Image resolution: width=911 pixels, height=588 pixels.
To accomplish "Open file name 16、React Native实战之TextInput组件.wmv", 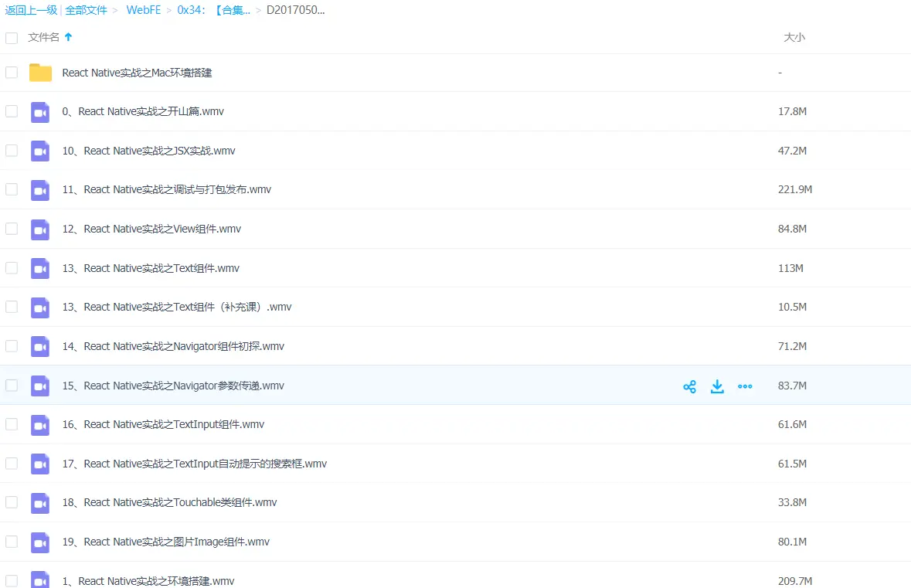I will click(163, 424).
